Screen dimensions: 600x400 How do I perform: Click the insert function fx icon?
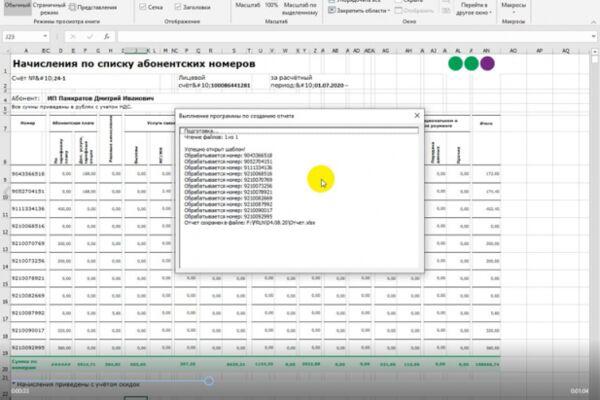(107, 36)
